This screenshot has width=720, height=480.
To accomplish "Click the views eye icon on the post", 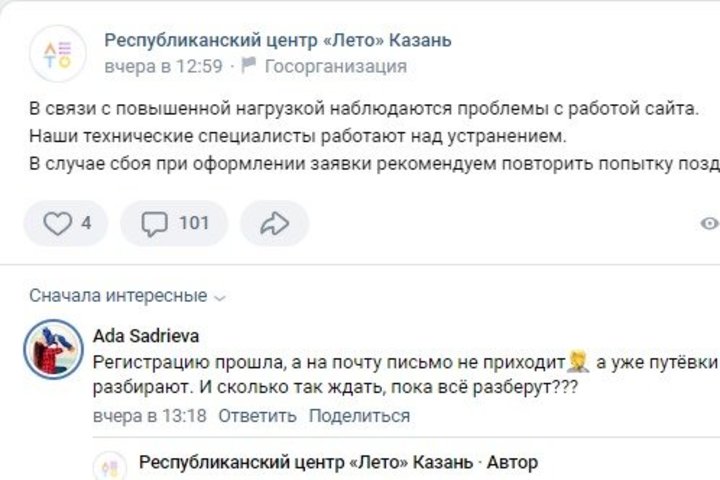I will (710, 223).
